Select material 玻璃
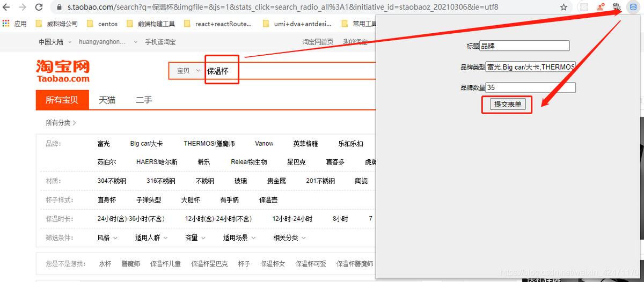The image size is (644, 282). click(241, 181)
